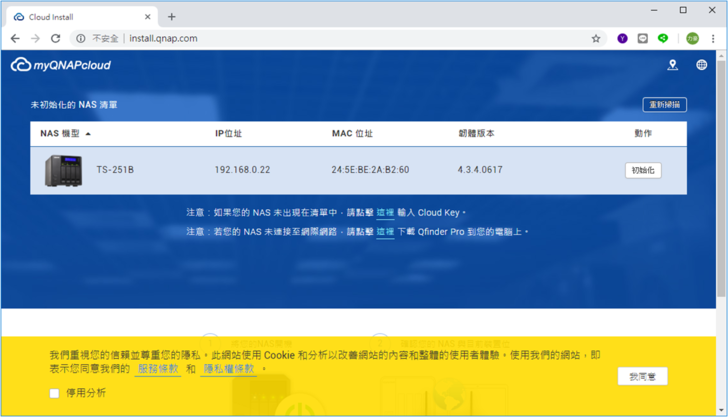Accept cookies with the agree button
The width and height of the screenshot is (728, 417).
643,377
